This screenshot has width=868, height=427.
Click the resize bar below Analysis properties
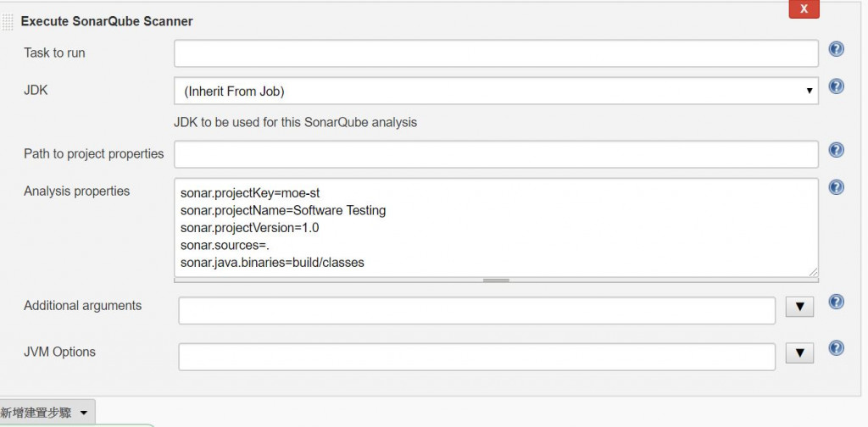pyautogui.click(x=496, y=280)
